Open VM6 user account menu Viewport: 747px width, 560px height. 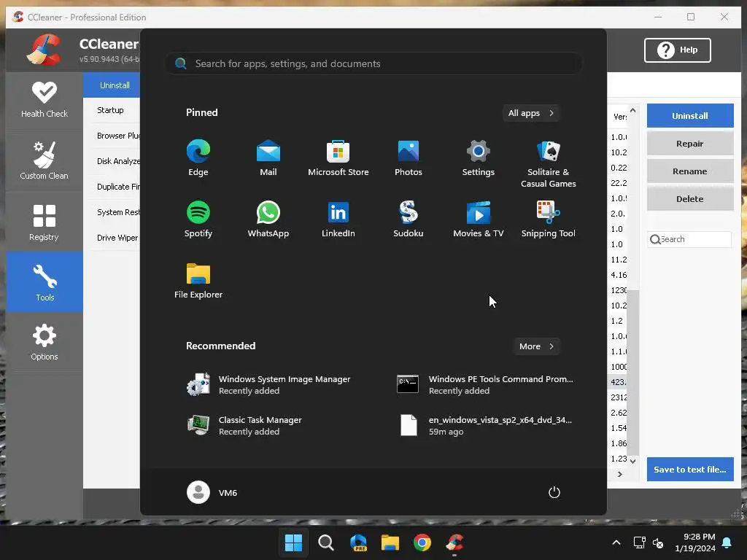click(212, 492)
